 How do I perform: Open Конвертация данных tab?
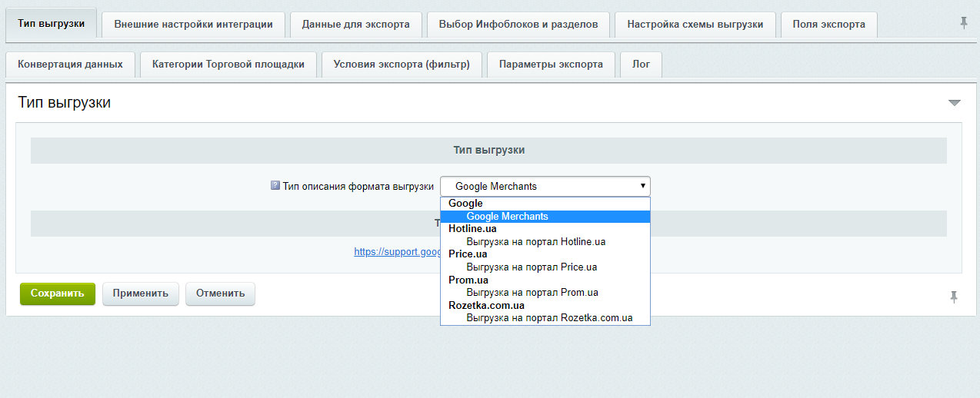pos(70,64)
